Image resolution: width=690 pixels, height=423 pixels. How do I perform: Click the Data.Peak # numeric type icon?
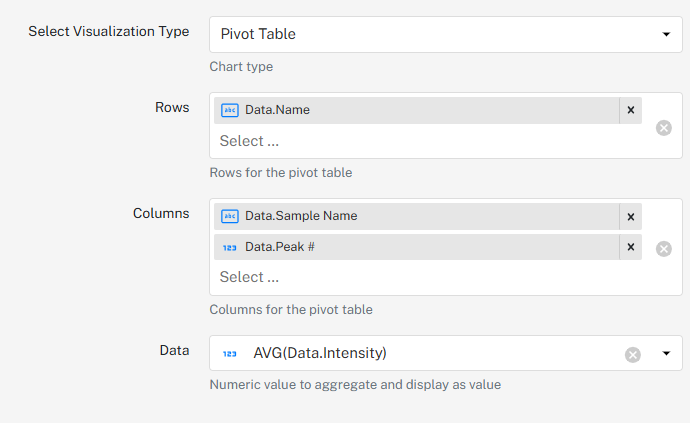click(x=230, y=247)
